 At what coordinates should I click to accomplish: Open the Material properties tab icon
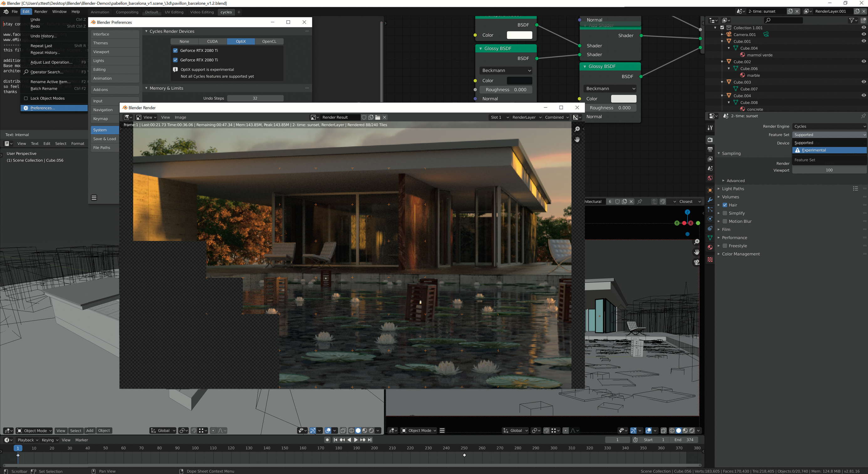click(x=710, y=247)
